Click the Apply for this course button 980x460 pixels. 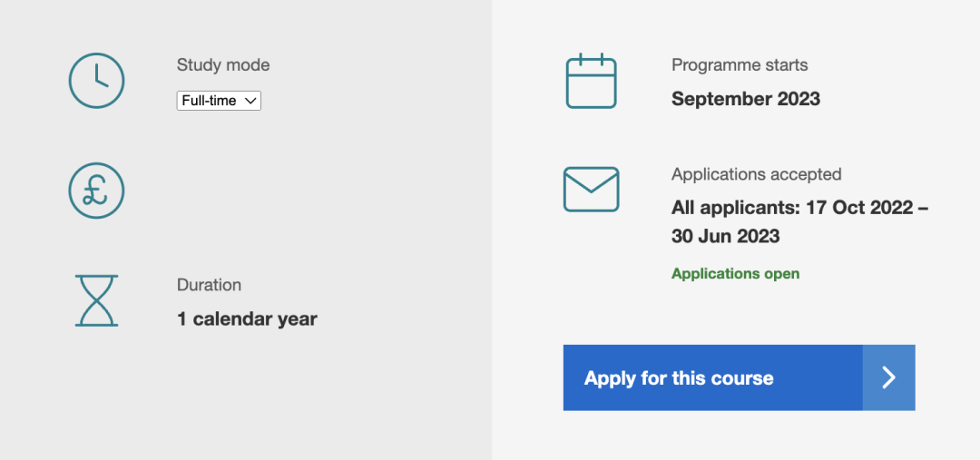(740, 377)
